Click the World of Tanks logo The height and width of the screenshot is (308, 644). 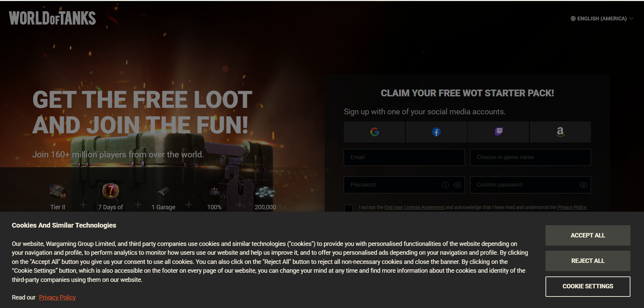(x=52, y=18)
